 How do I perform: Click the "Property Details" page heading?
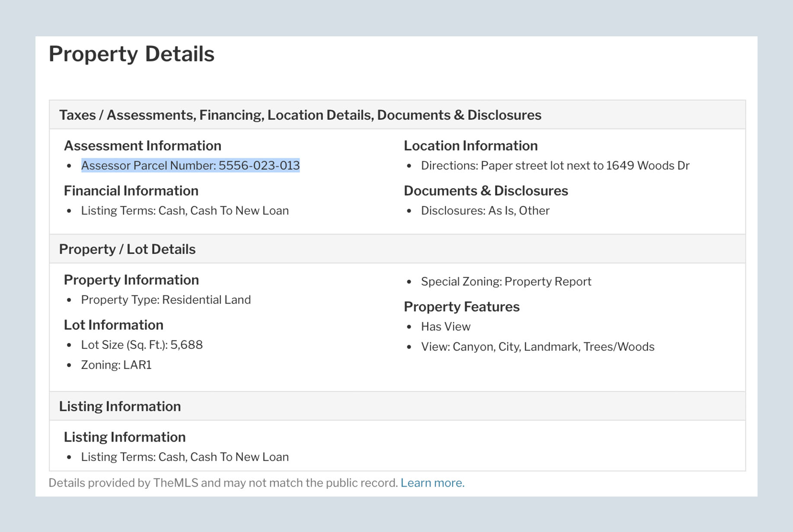pyautogui.click(x=131, y=54)
